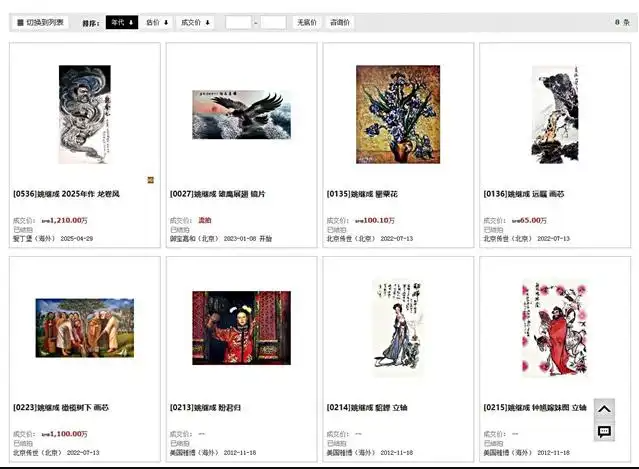Sort items by 年代
The width and height of the screenshot is (639, 469).
click(x=122, y=22)
